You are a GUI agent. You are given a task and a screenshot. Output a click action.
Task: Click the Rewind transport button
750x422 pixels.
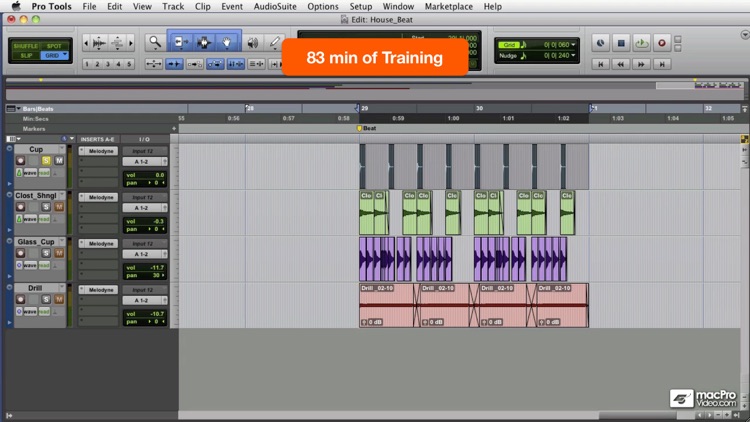click(621, 64)
